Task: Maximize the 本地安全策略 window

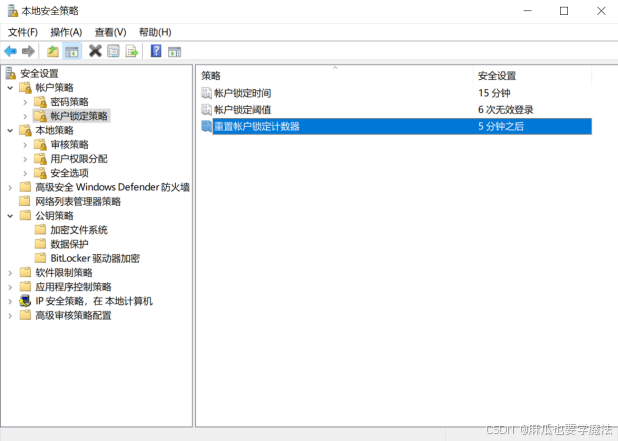Action: (564, 11)
